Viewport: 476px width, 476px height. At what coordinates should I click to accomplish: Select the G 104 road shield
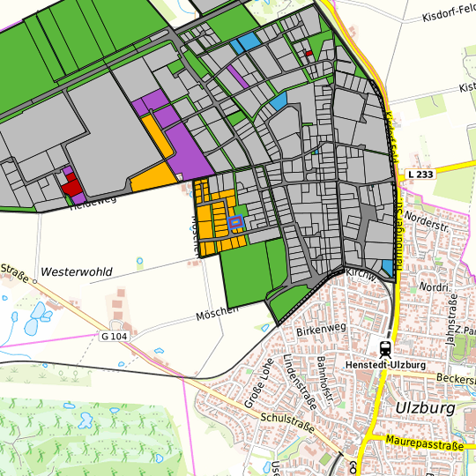[114, 337]
